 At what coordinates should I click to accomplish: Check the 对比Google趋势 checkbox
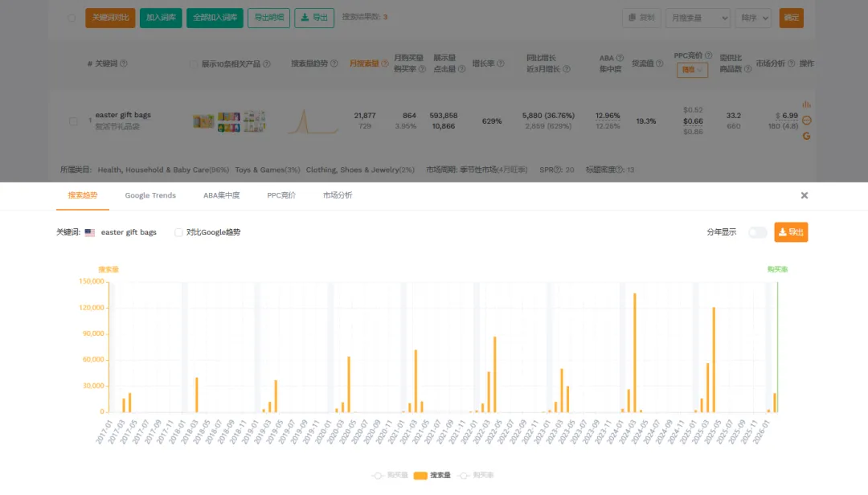pyautogui.click(x=178, y=232)
